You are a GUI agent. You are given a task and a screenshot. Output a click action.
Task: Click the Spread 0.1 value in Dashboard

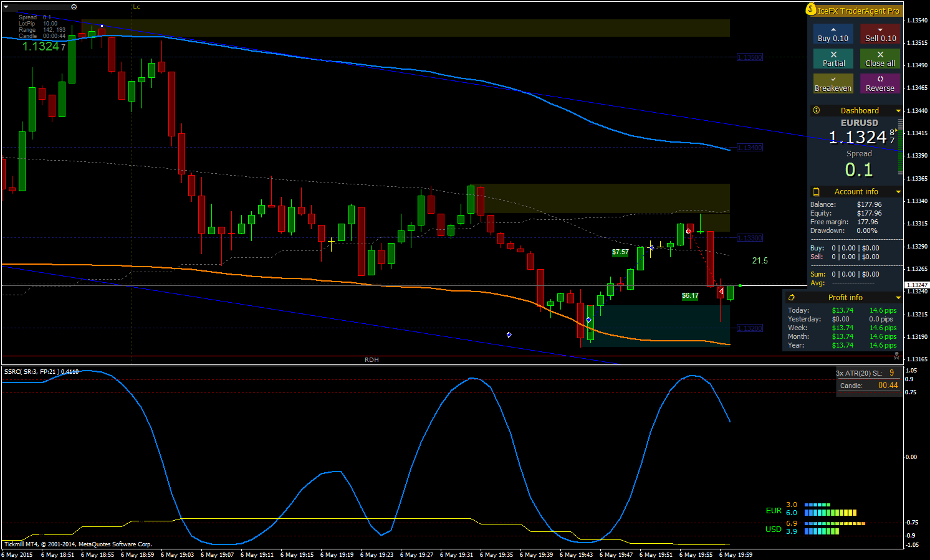coord(859,169)
